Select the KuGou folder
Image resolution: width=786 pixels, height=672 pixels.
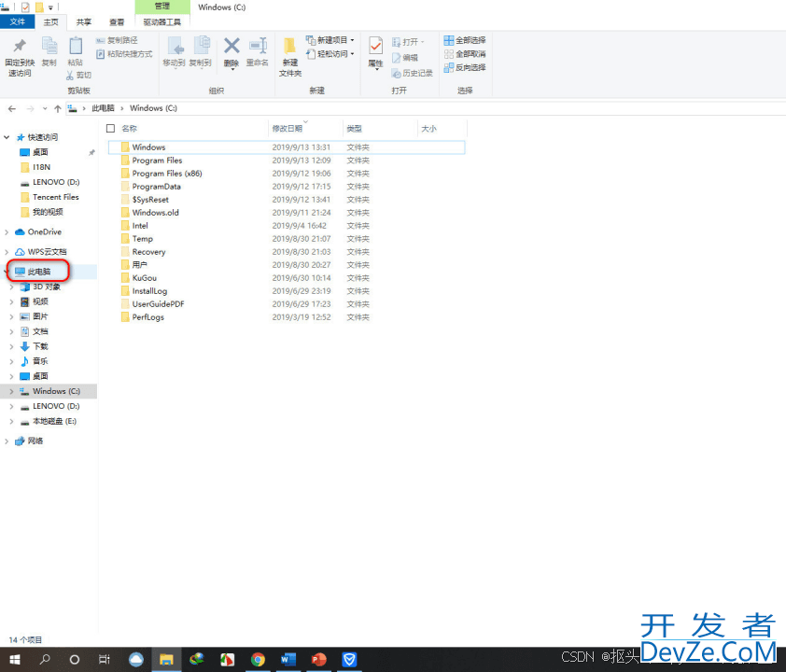click(145, 277)
